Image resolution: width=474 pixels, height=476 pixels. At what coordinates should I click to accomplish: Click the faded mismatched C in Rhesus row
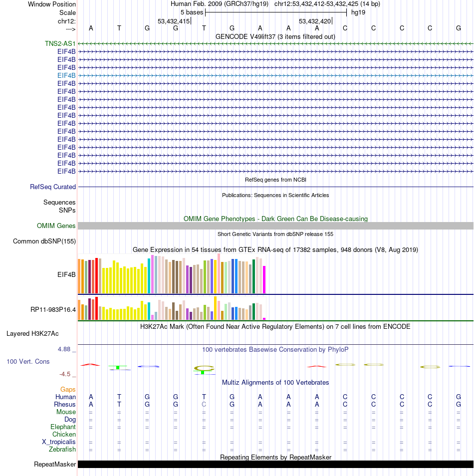[x=204, y=405]
